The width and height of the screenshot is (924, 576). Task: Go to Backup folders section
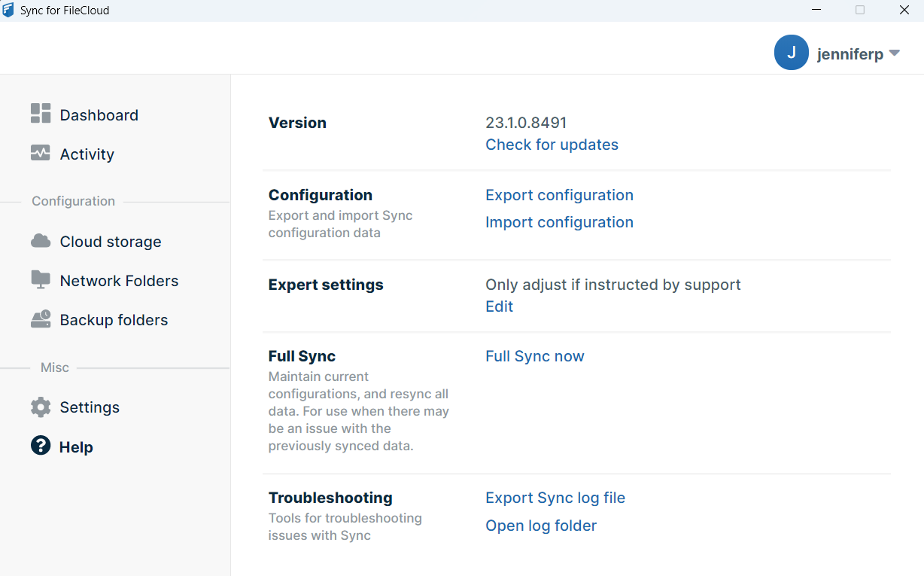pyautogui.click(x=114, y=320)
